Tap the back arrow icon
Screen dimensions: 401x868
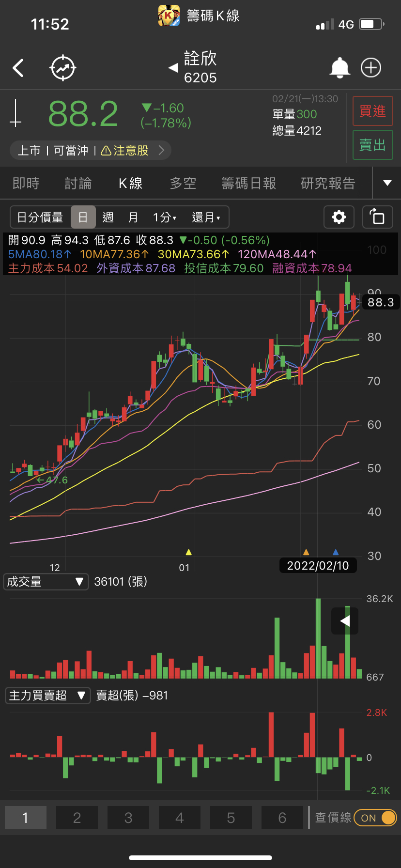click(18, 68)
